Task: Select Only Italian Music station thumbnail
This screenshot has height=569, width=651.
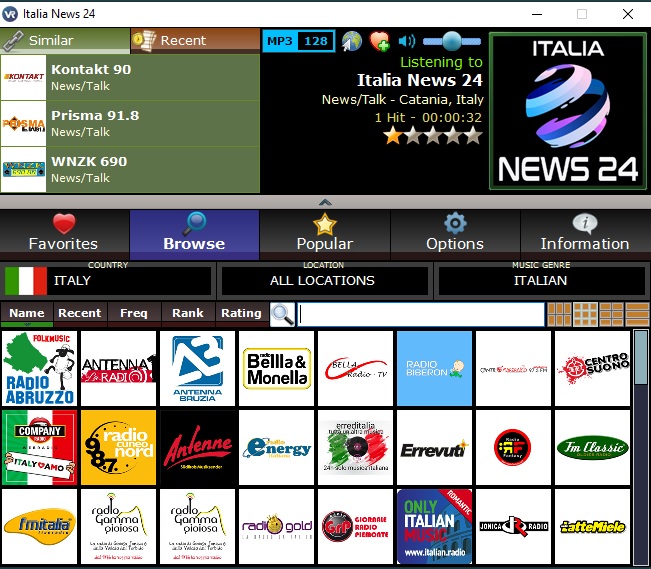Action: pos(434,526)
